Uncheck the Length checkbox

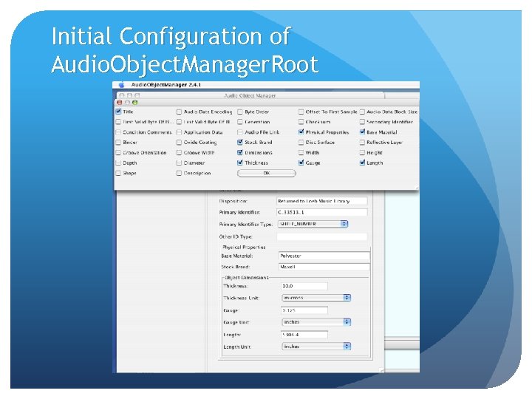pyautogui.click(x=362, y=163)
